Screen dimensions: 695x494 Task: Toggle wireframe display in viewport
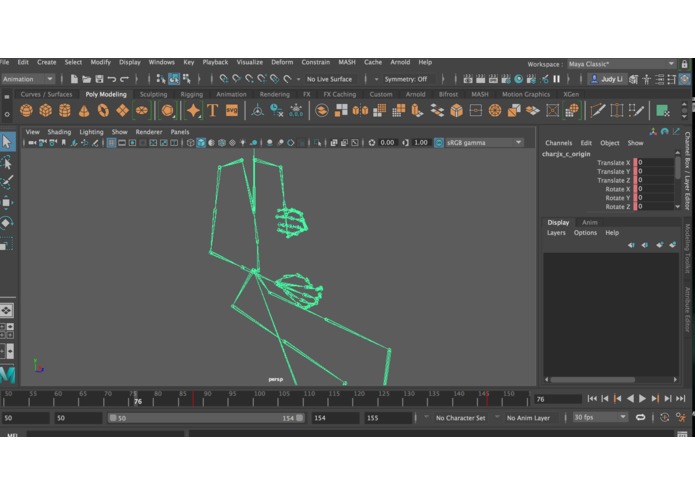[190, 143]
